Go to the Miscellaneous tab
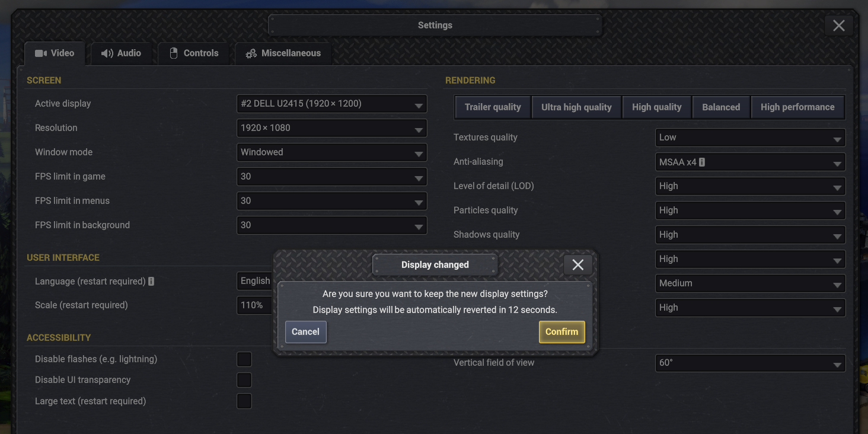This screenshot has width=868, height=434. tap(283, 53)
